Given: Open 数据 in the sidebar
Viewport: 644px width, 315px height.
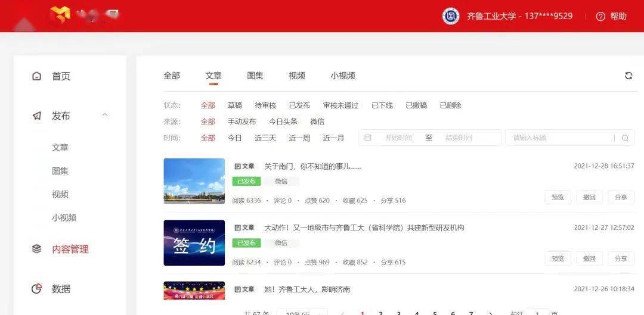Looking at the screenshot, I should (x=61, y=289).
